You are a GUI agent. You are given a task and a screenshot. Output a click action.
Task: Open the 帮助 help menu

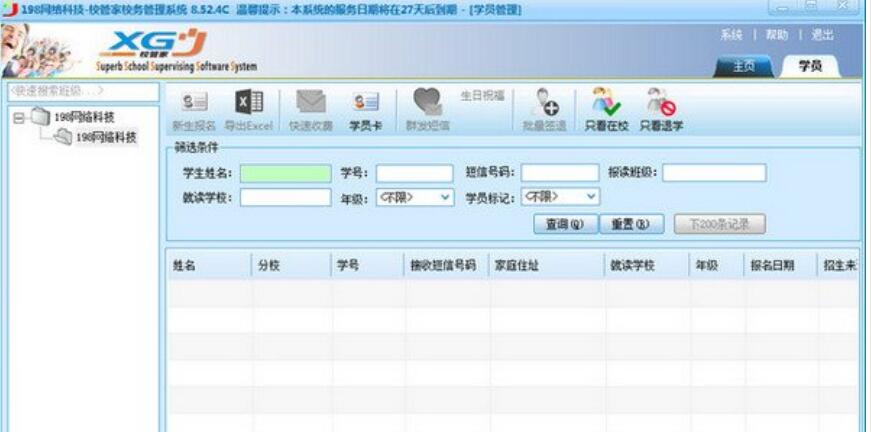click(x=777, y=35)
